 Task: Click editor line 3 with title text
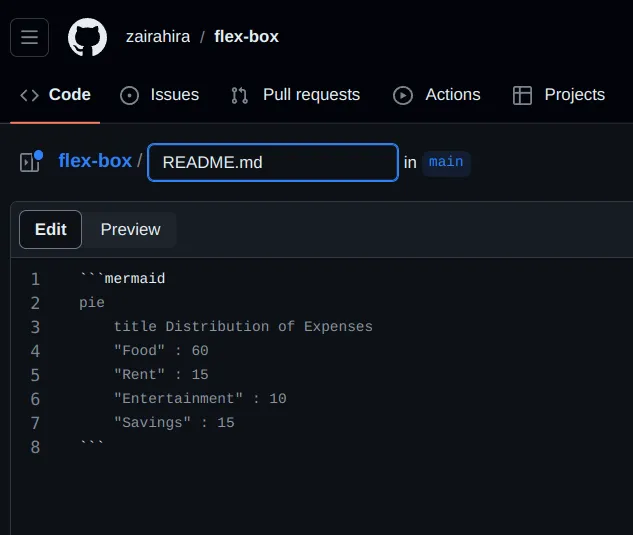[242, 327]
